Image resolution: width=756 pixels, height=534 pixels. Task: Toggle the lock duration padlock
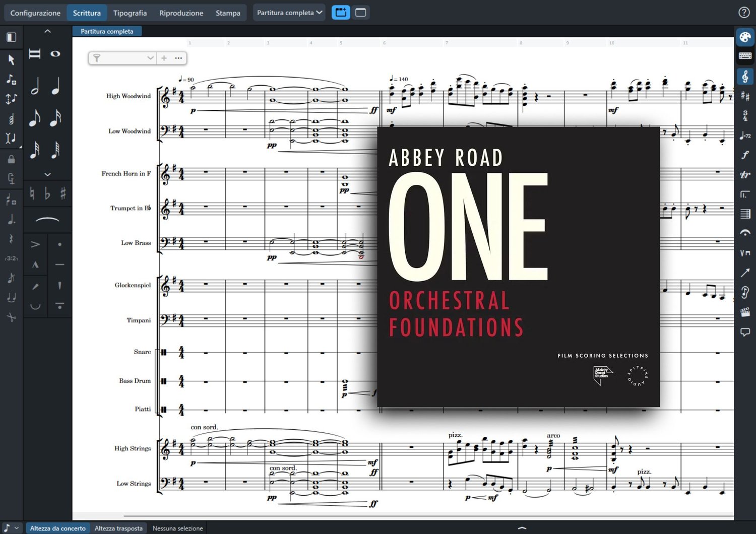click(x=11, y=159)
